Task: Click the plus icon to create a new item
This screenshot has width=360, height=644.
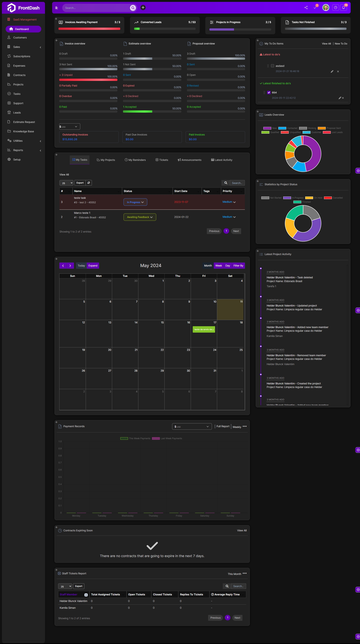Action: [x=143, y=8]
